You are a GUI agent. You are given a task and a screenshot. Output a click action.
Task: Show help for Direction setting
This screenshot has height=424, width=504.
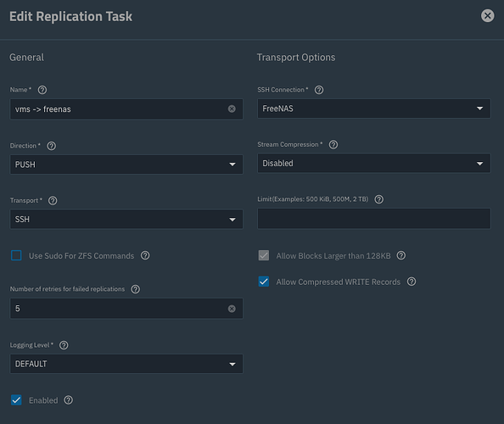[52, 146]
